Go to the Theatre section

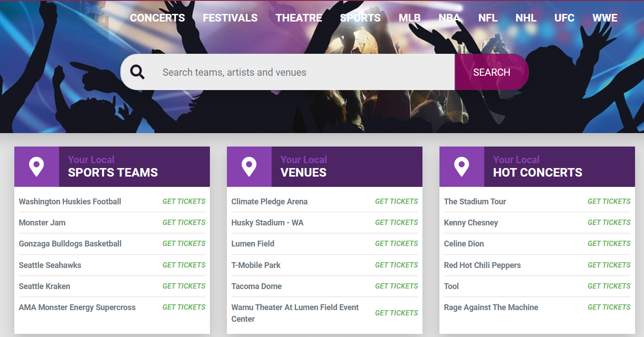(x=299, y=18)
